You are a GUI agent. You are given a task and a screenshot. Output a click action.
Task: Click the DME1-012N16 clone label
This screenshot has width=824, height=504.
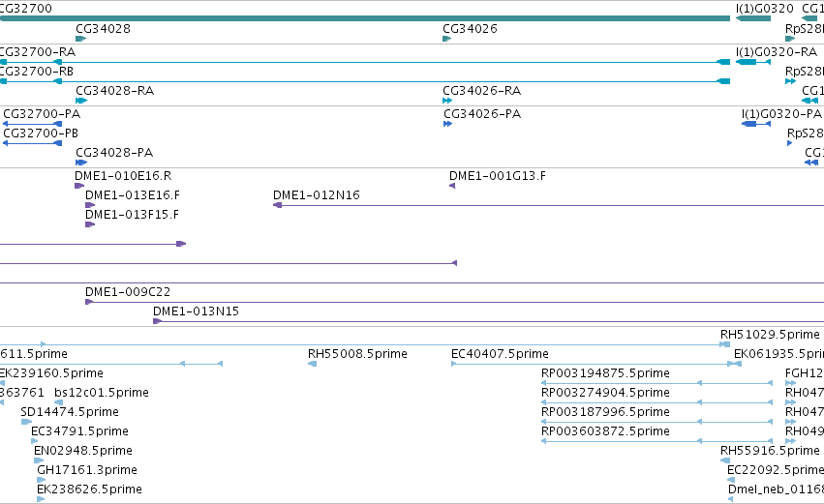317,195
